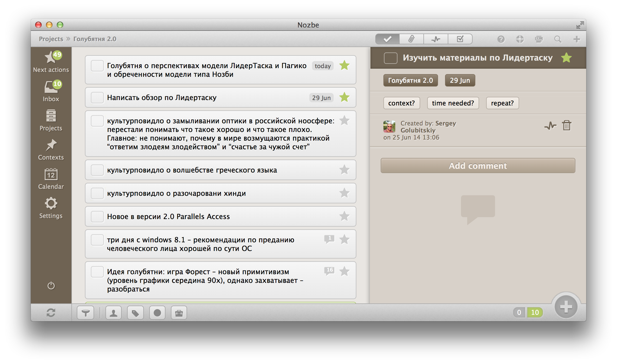Viewport: 617px width, 364px height.
Task: Switch to the attachments paperclip tab
Action: point(411,39)
